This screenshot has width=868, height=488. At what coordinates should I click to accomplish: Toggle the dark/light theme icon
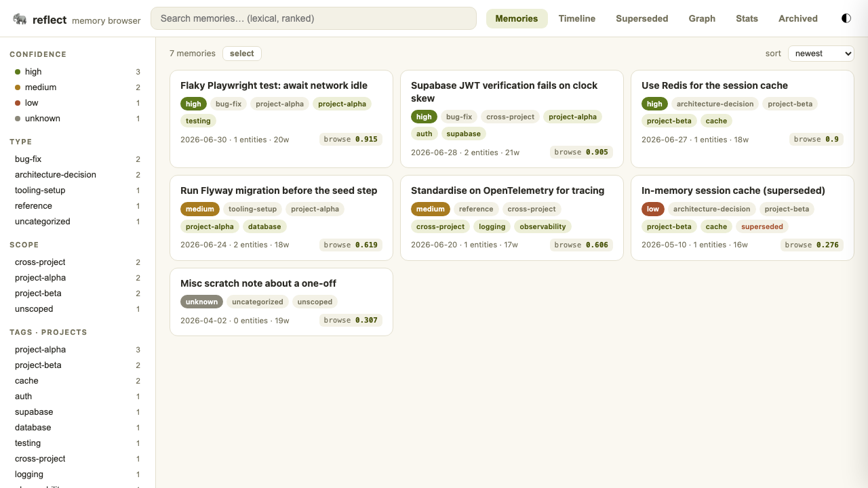pos(846,18)
